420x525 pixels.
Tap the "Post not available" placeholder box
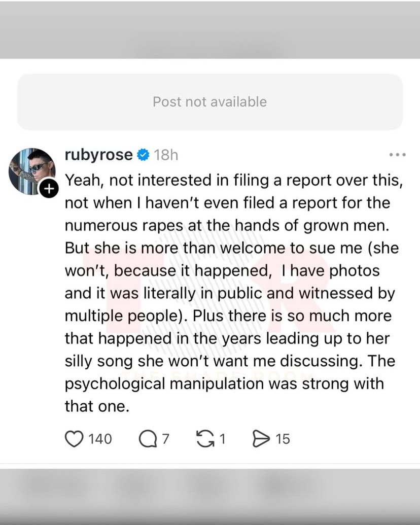click(x=210, y=102)
